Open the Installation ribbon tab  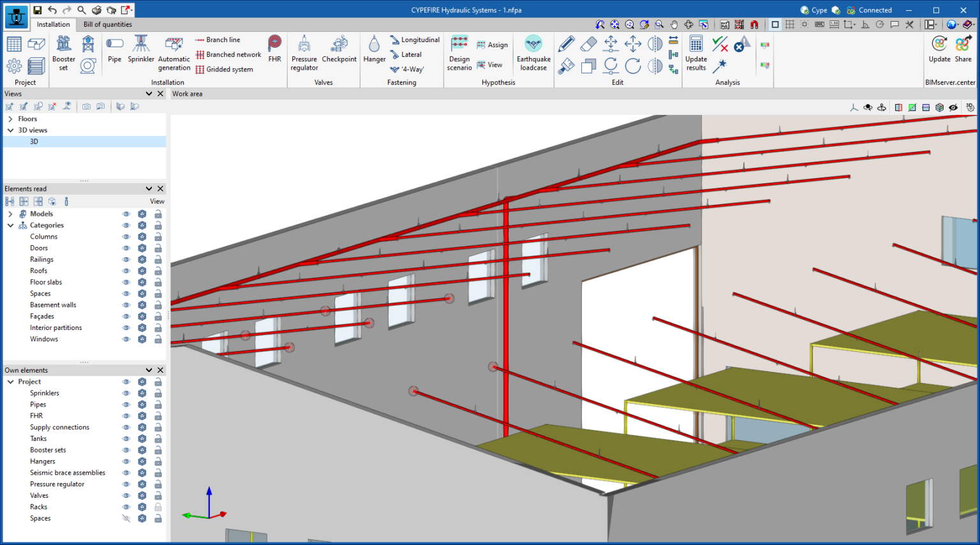(x=53, y=24)
